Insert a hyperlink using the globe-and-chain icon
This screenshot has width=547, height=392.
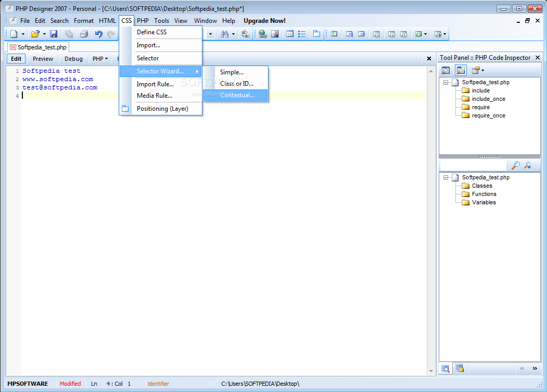point(263,34)
